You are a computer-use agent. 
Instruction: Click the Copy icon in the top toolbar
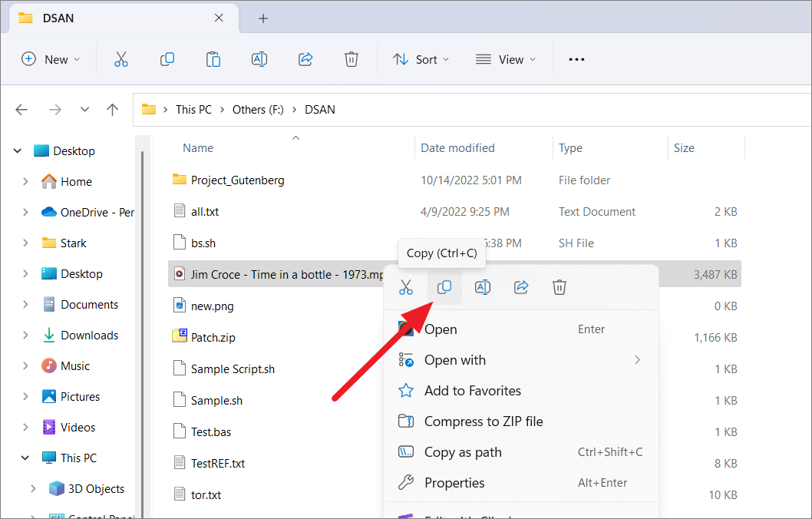[167, 60]
